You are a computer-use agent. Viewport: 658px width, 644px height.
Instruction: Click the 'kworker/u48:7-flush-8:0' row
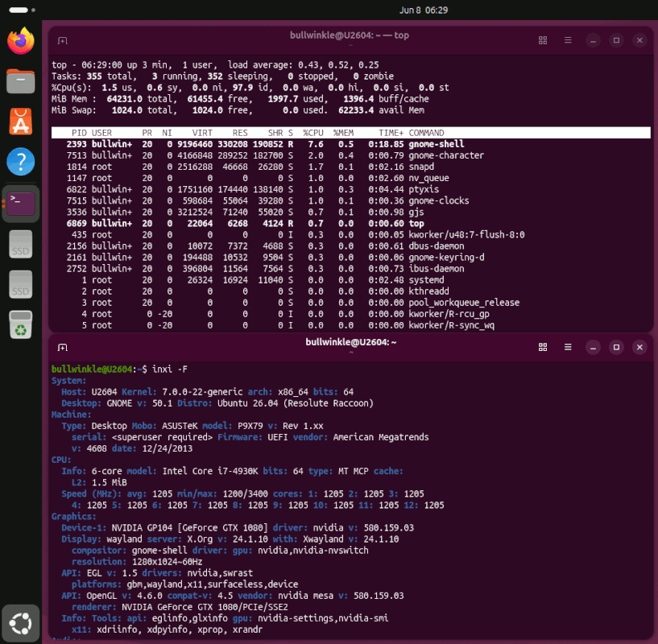click(x=351, y=234)
